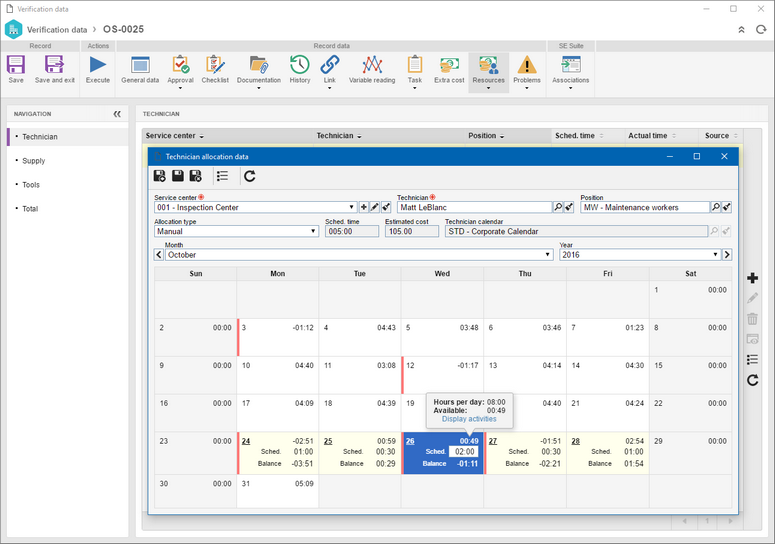Edit the service center with pencil icon
Image resolution: width=775 pixels, height=544 pixels.
375,208
